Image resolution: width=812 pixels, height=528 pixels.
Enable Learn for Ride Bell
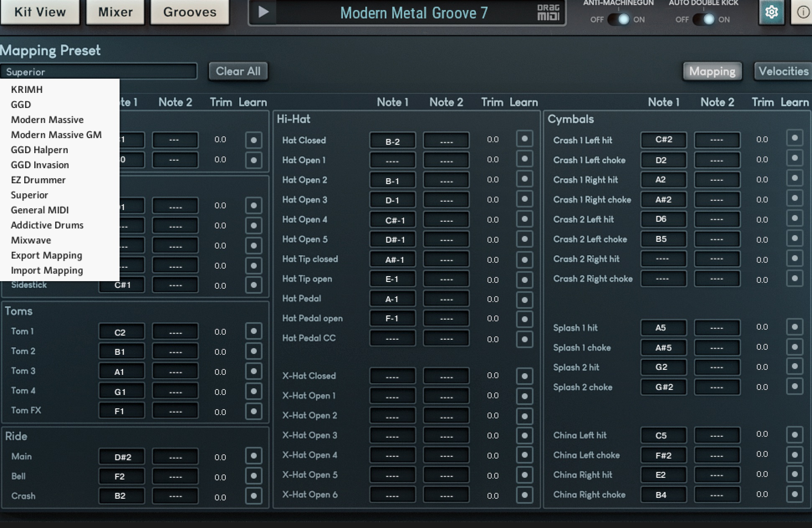(253, 476)
